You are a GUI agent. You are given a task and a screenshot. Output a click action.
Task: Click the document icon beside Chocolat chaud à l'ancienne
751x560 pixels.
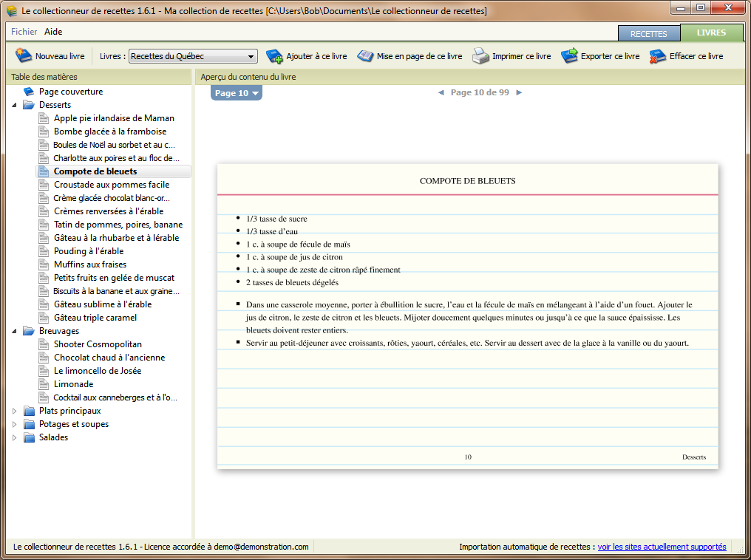click(x=44, y=358)
